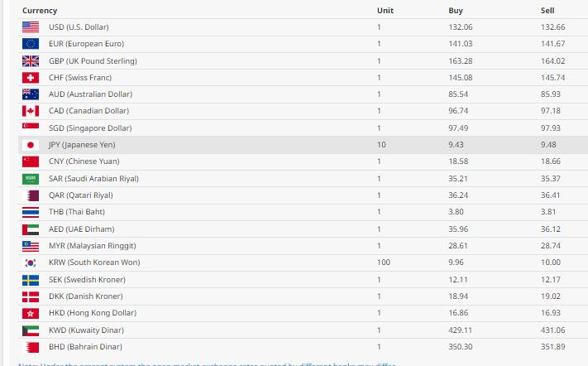The width and height of the screenshot is (588, 366).
Task: Click the JPY (Japanese Yen) row label
Action: point(82,145)
